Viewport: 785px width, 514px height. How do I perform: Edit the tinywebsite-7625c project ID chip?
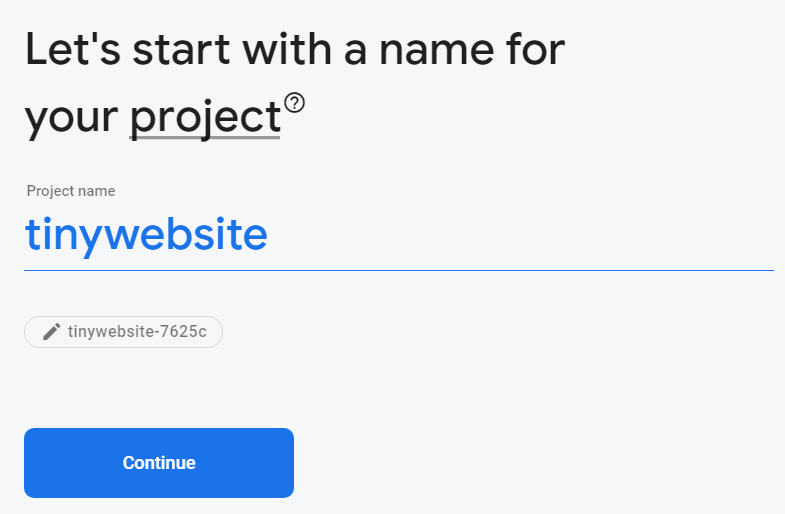pyautogui.click(x=123, y=332)
